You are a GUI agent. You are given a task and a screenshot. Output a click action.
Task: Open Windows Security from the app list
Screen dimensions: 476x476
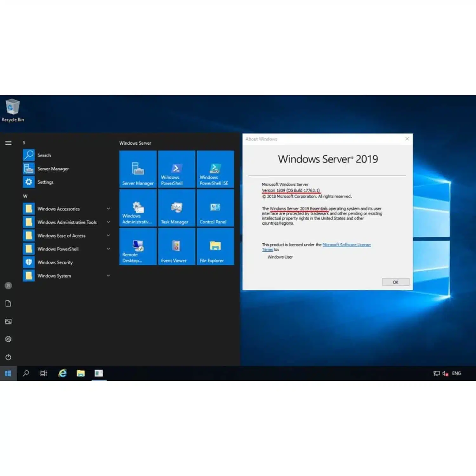pos(67,262)
